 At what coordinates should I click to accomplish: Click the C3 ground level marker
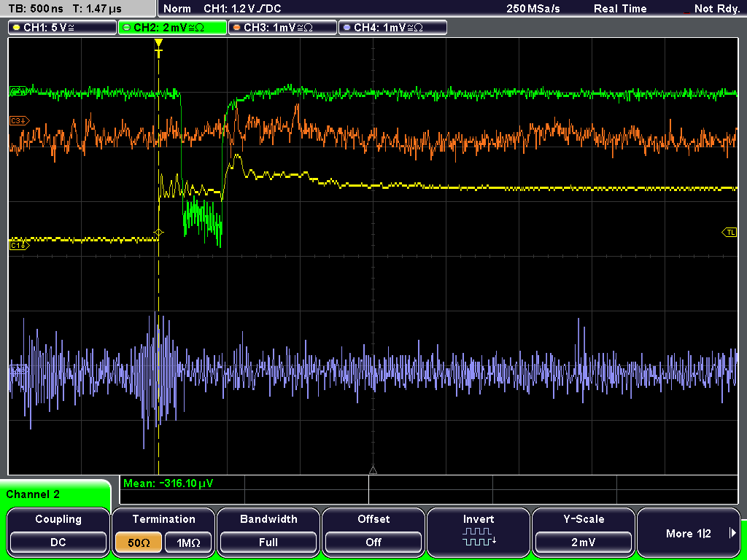[19, 121]
